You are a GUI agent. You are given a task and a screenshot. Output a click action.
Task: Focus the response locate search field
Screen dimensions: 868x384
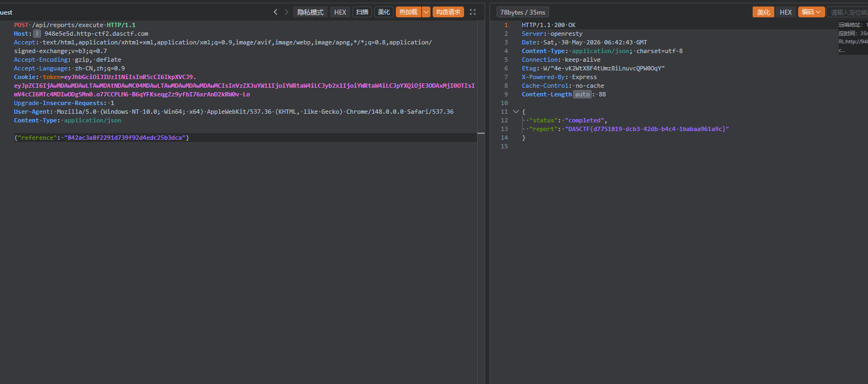(x=848, y=12)
